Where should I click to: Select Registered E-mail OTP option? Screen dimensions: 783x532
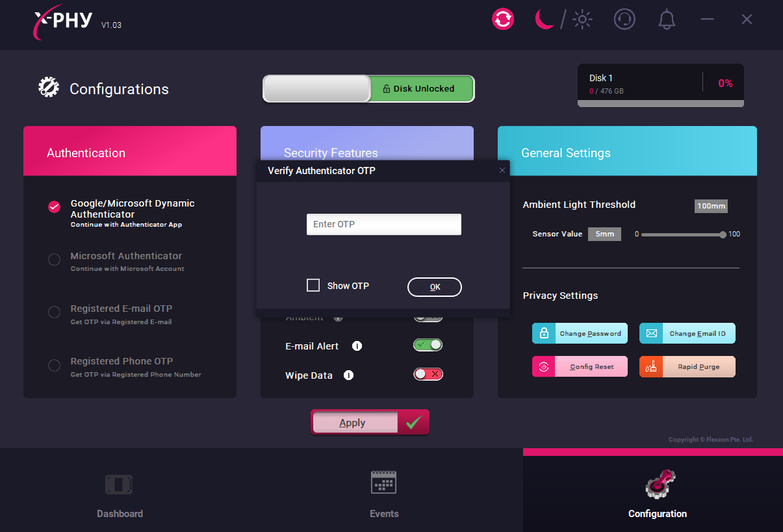point(55,312)
